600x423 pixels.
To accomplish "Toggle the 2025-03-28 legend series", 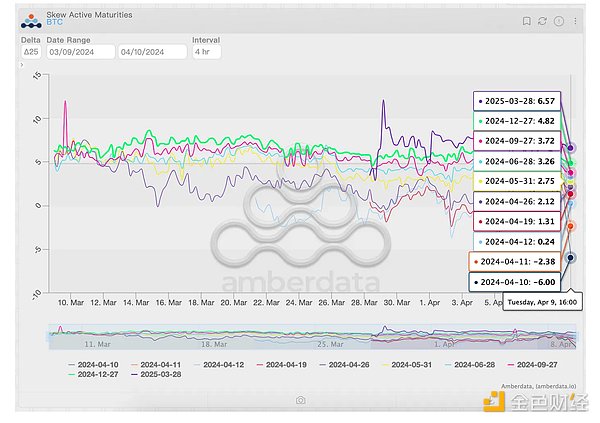I will [x=159, y=376].
